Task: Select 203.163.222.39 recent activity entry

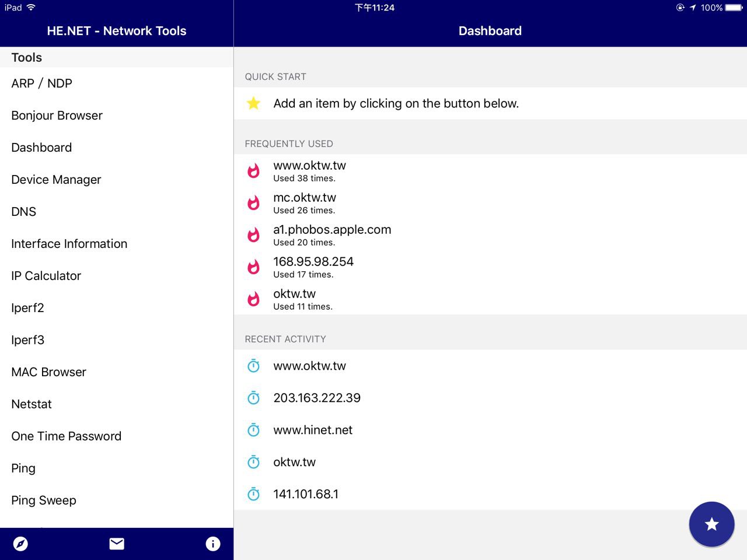Action: [x=490, y=398]
